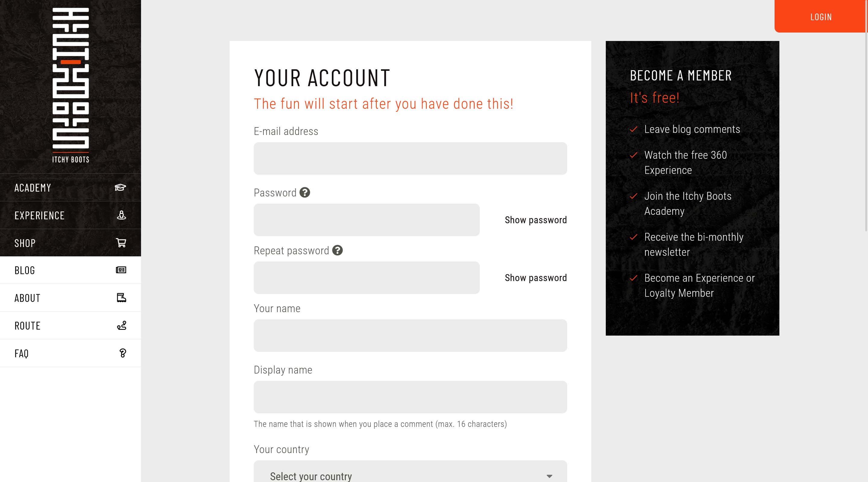Screen dimensions: 868x482
Task: Open the Academy menu item
Action: point(33,188)
